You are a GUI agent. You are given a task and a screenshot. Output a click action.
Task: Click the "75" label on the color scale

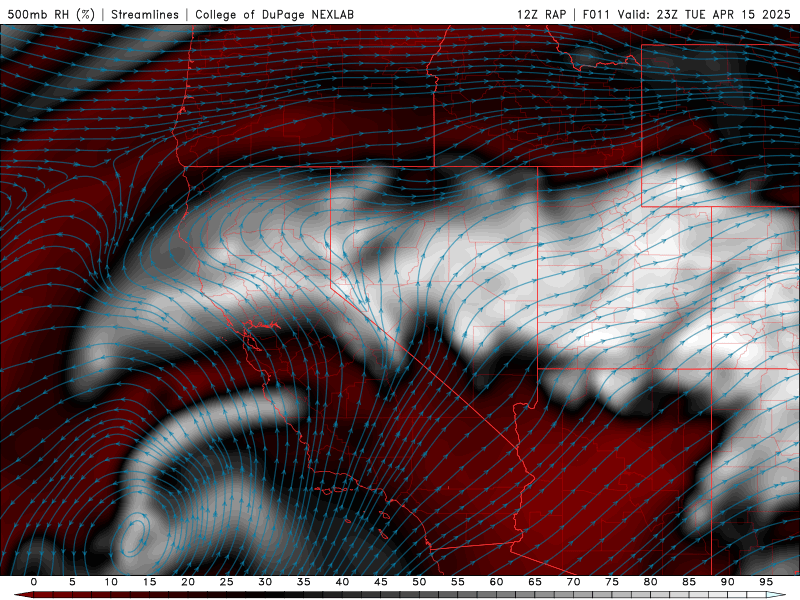pyautogui.click(x=612, y=582)
